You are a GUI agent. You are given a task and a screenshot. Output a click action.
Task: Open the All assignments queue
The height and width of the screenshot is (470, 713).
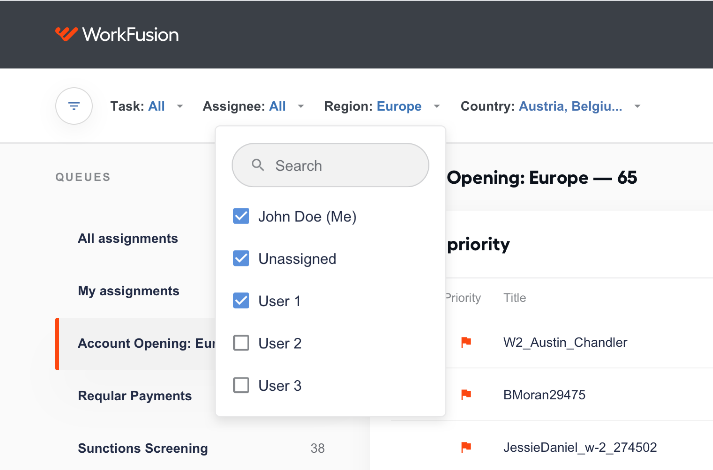[128, 239]
